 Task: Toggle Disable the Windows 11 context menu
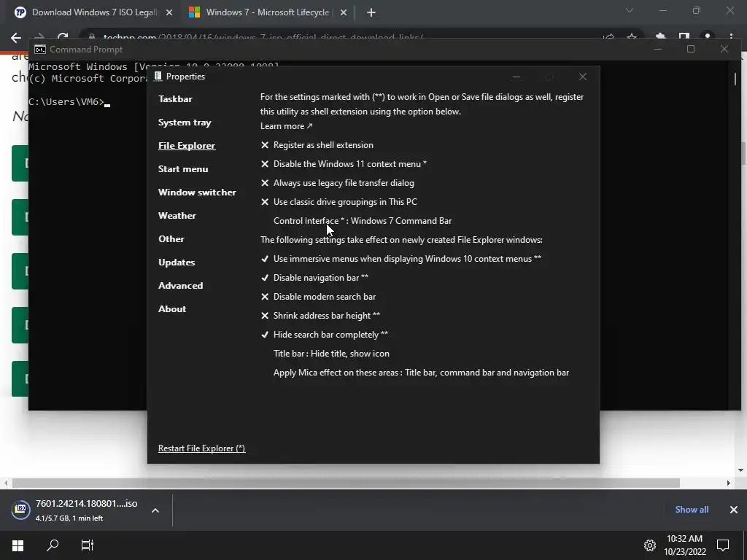click(344, 164)
